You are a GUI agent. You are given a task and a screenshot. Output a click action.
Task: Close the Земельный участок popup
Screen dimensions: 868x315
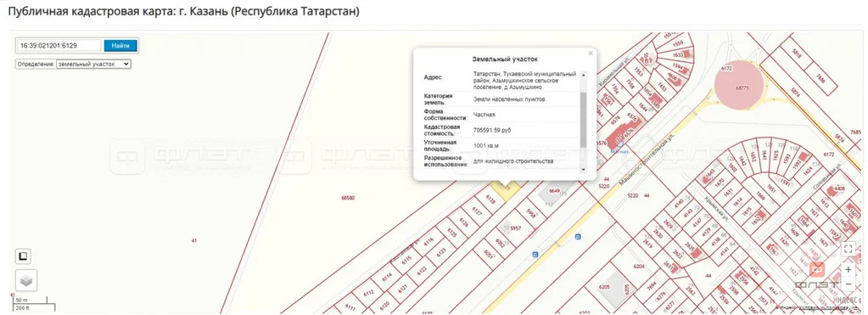point(590,53)
